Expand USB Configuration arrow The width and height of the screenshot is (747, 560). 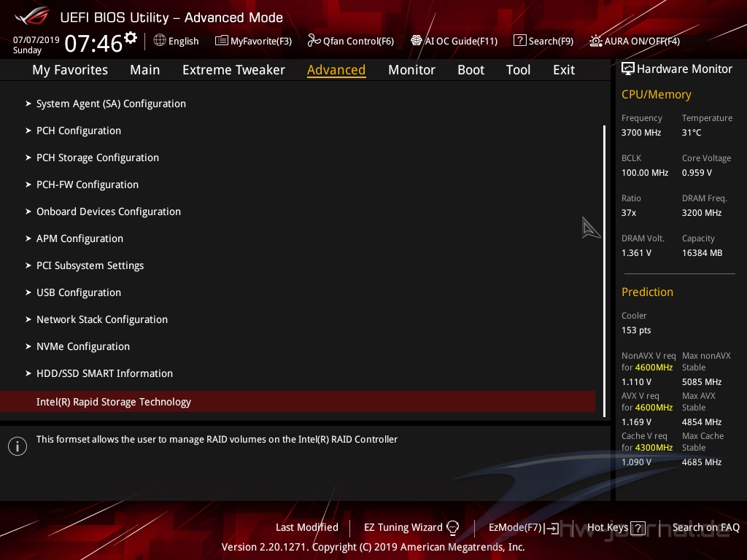[x=28, y=292]
